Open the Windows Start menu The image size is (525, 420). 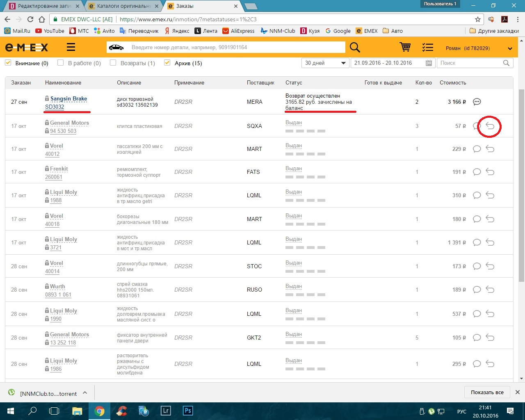10,411
